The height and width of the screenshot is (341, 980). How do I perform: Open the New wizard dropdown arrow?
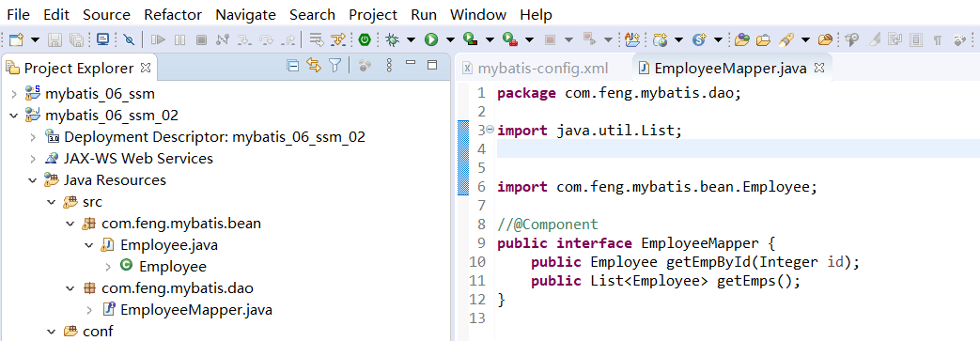coord(35,40)
